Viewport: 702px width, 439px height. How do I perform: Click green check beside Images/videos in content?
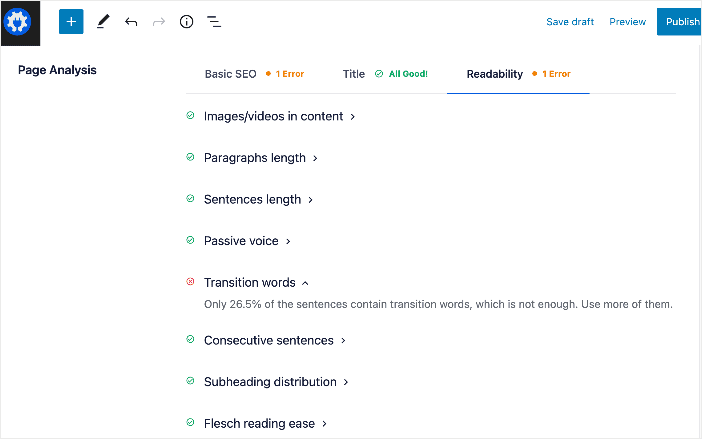[x=190, y=115]
